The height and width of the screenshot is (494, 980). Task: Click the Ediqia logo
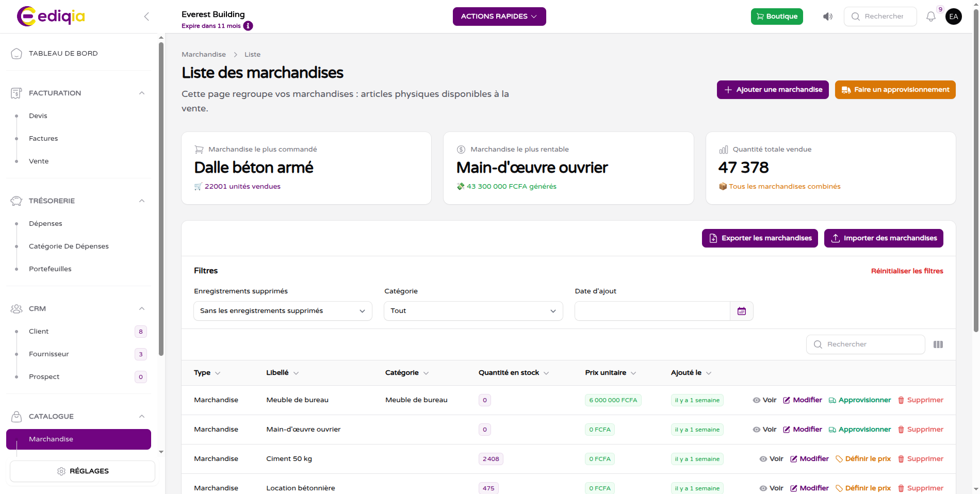tap(51, 16)
